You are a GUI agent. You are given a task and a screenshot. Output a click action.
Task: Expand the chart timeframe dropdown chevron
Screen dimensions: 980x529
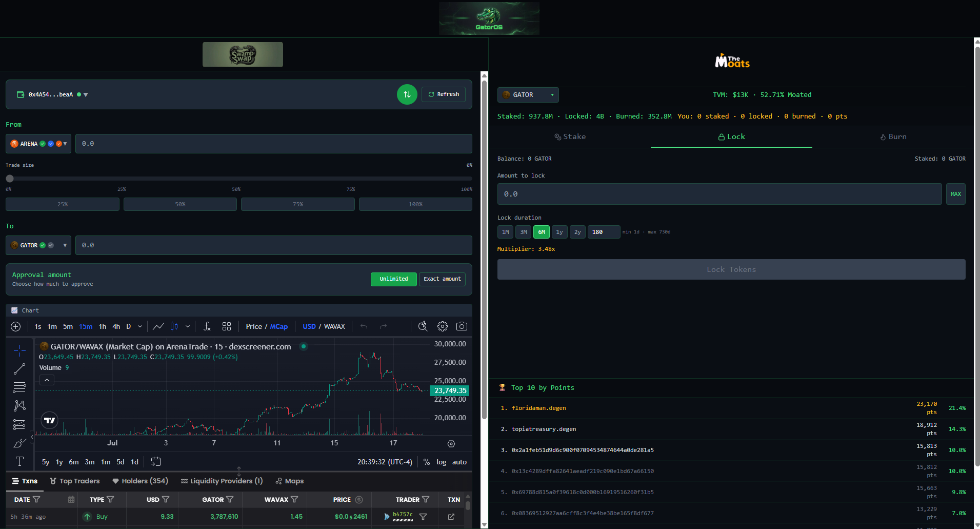[140, 326]
